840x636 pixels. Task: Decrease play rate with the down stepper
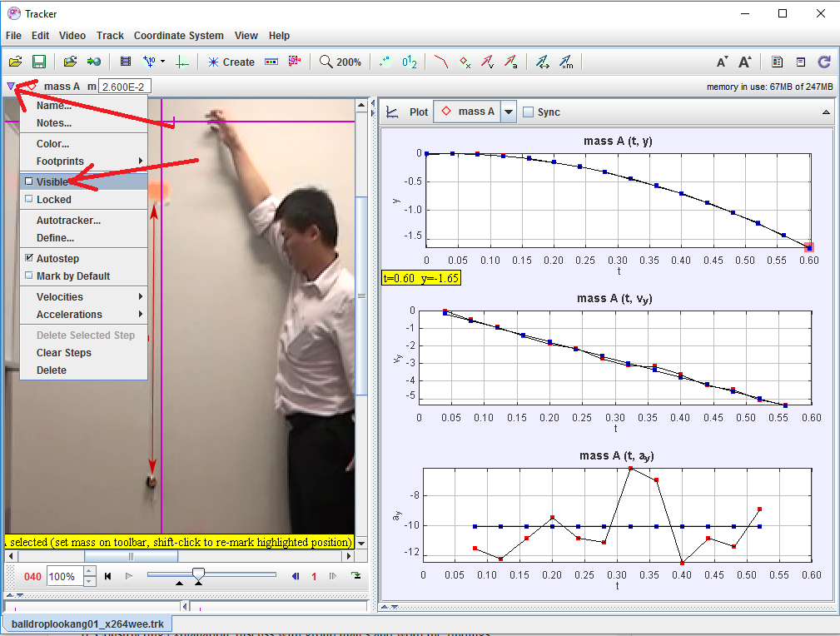coord(90,581)
